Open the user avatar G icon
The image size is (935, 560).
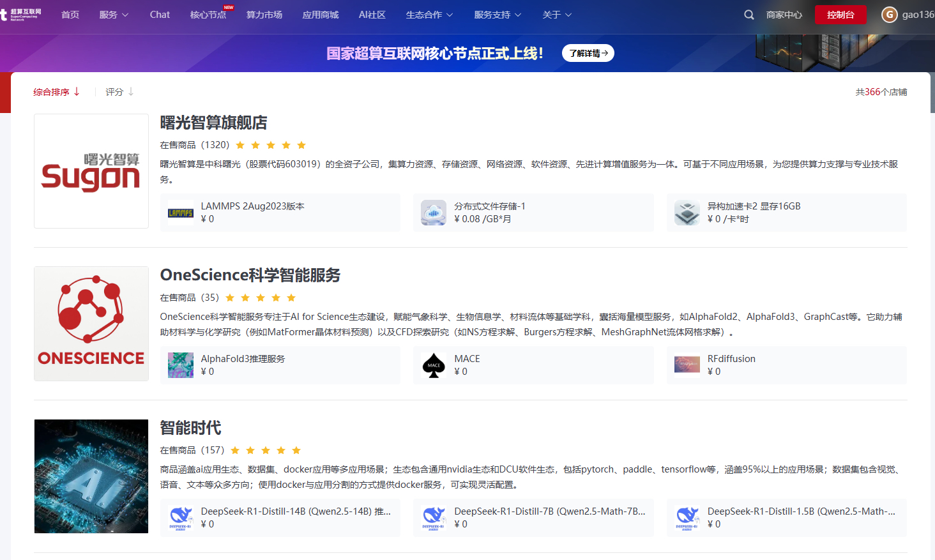[x=890, y=15]
